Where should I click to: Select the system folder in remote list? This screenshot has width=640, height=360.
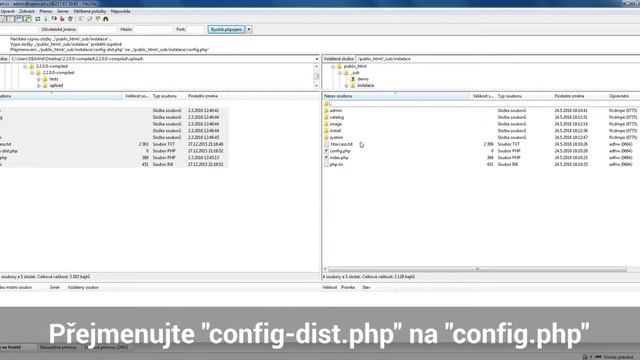click(337, 138)
